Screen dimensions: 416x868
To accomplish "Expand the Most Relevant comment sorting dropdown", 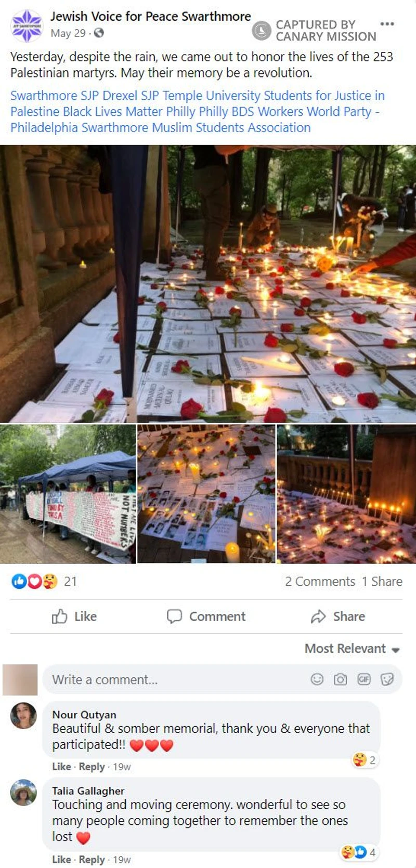I will pyautogui.click(x=352, y=649).
